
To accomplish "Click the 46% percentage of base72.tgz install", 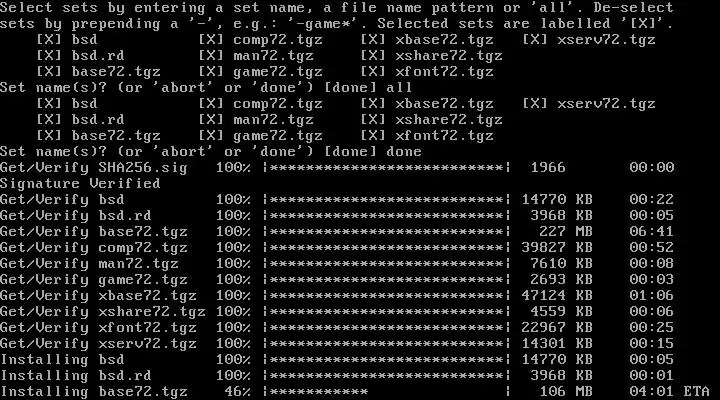I will click(x=237, y=392).
